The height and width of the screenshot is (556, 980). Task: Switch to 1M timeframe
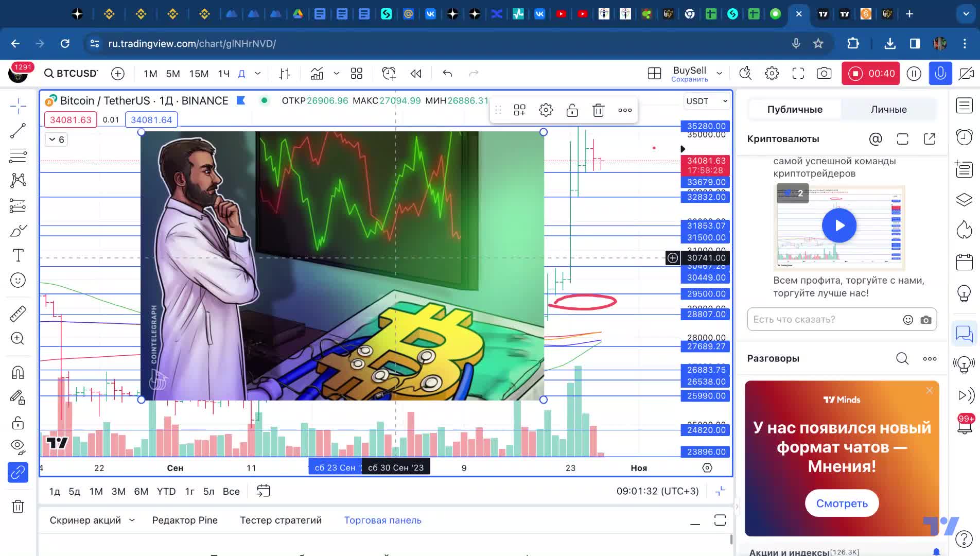[x=150, y=74]
